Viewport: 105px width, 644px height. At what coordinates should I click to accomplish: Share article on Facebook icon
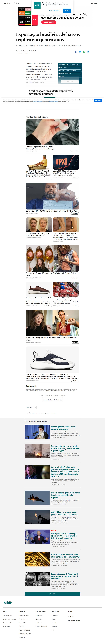76,52
